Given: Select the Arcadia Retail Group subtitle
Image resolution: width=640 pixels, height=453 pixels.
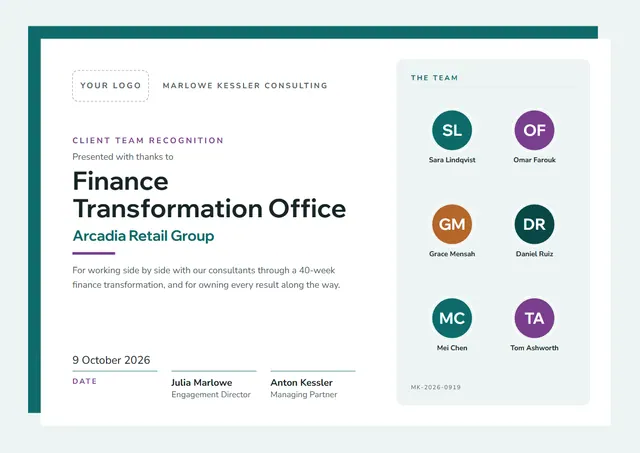Looking at the screenshot, I should [143, 236].
